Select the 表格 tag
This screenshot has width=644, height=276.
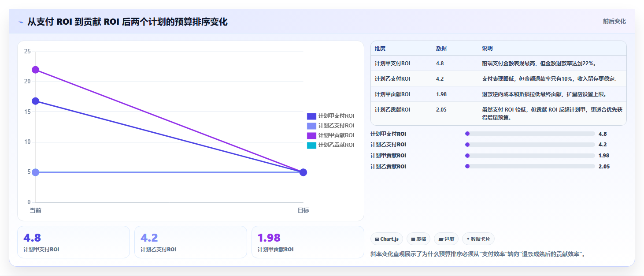click(x=418, y=239)
